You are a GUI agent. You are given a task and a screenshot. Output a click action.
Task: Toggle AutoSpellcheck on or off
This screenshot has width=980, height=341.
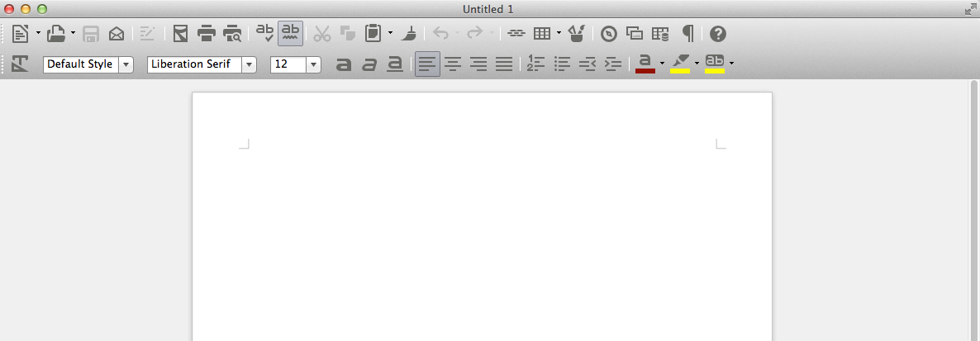(291, 34)
